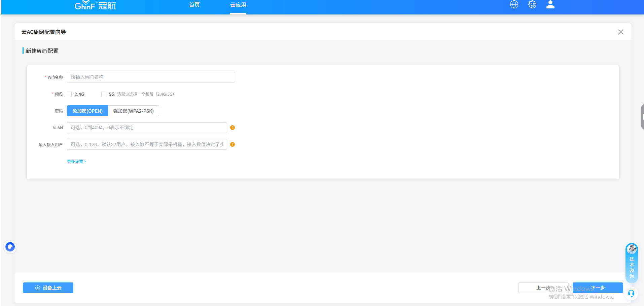Viewport: 644px width, 306px height.
Task: Select 免加密(OPEN) password option
Action: click(x=87, y=111)
